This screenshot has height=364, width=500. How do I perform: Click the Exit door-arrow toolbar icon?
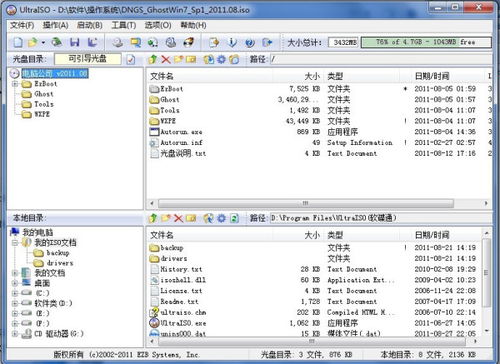pos(268,42)
